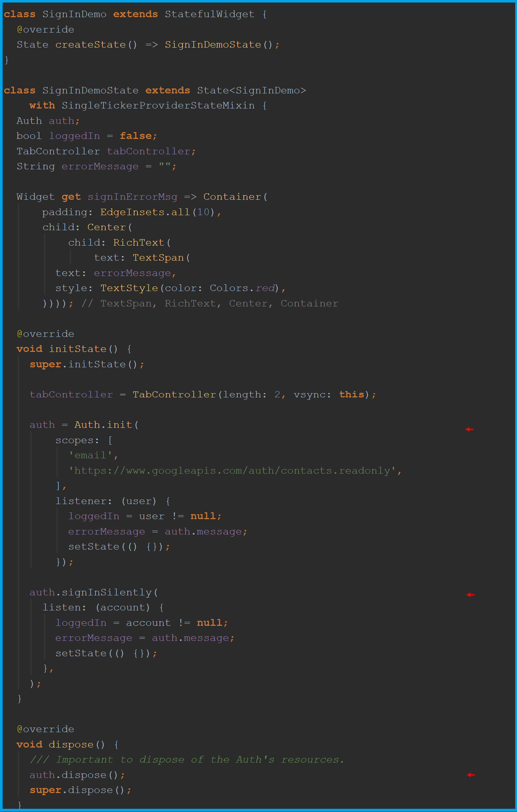Click 'TabController(length: 2, vsync: this)' expression
Viewport: 517px width, 812px height.
point(251,395)
